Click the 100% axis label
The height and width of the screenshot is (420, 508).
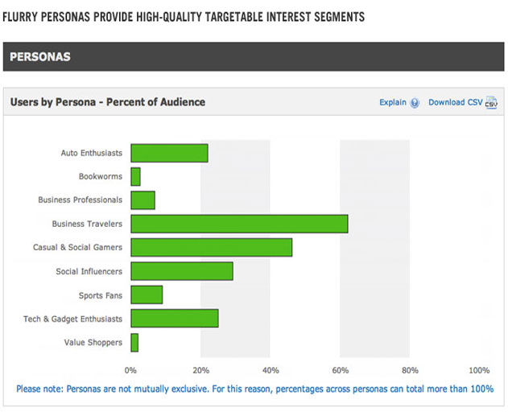[x=479, y=370]
